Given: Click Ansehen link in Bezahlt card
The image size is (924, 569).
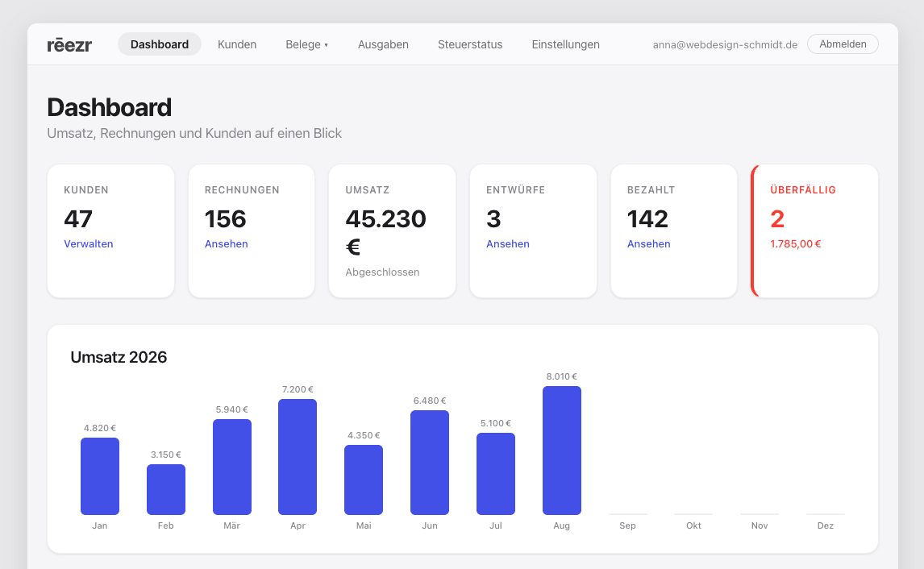Looking at the screenshot, I should [649, 244].
